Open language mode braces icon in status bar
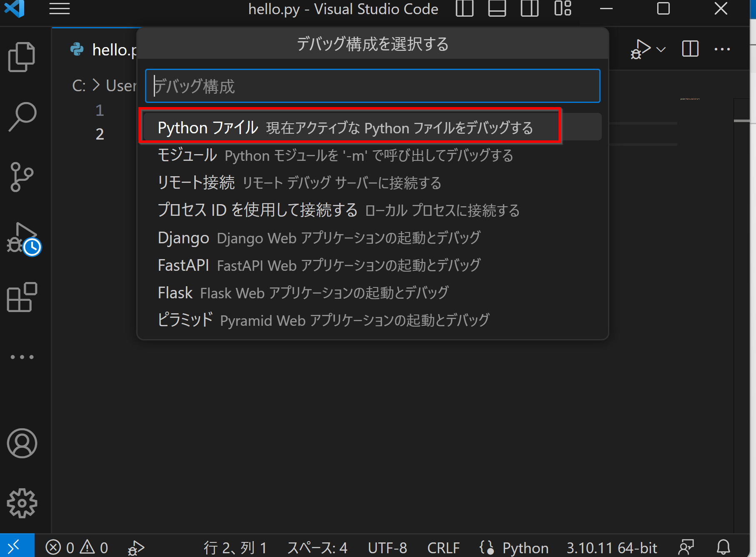 486,547
